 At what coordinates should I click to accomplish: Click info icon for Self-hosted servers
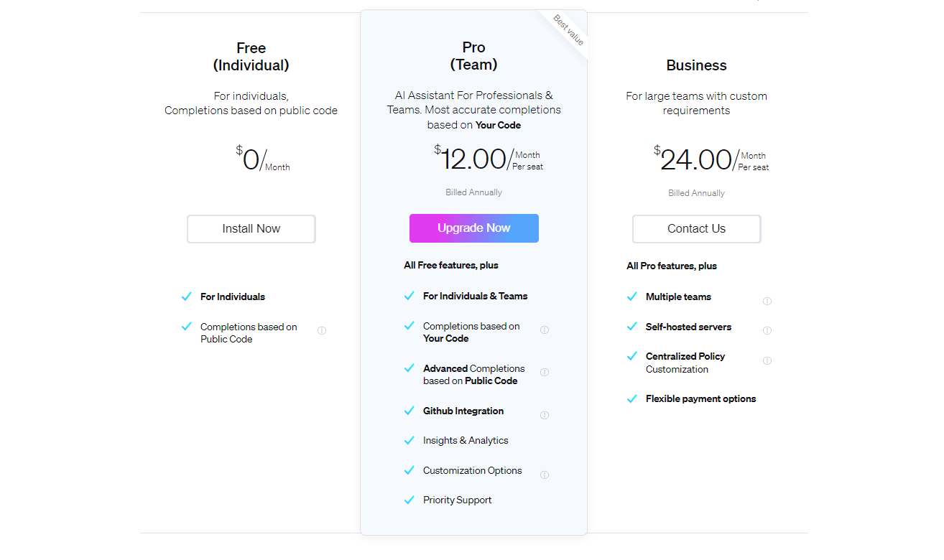pyautogui.click(x=767, y=331)
